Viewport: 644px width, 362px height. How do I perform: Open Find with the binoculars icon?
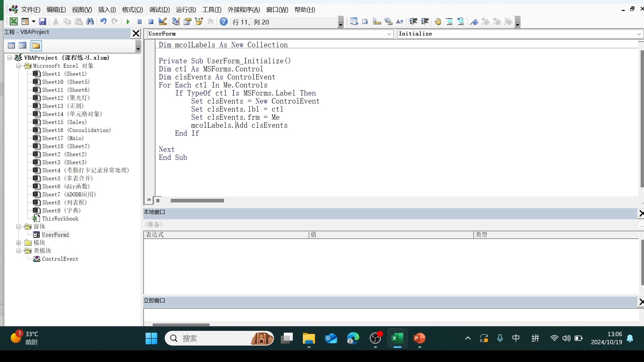(90, 22)
